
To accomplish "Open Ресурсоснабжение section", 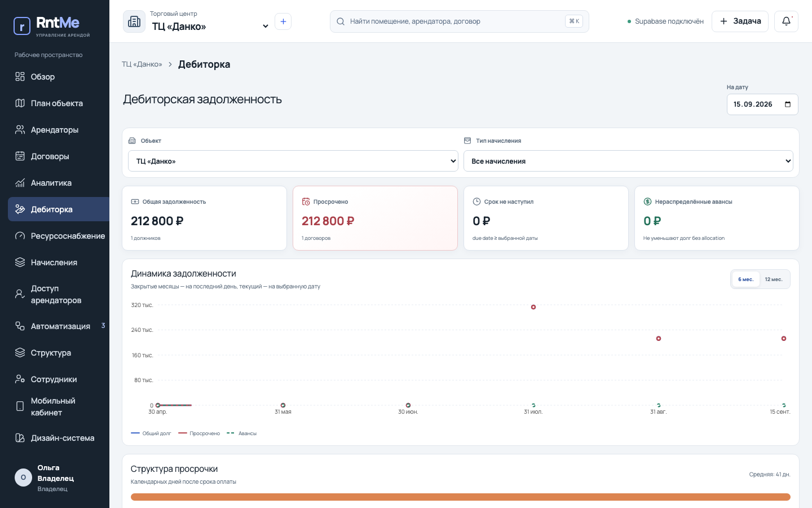I will (x=59, y=236).
